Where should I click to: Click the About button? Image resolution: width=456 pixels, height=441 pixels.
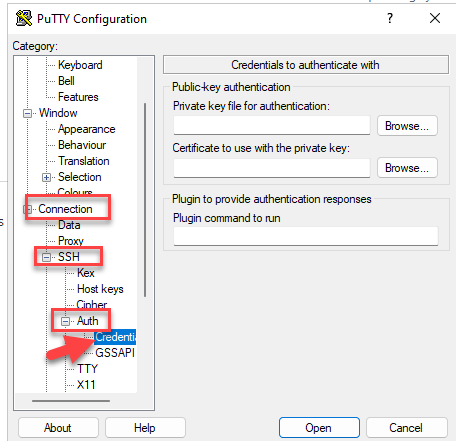58,428
